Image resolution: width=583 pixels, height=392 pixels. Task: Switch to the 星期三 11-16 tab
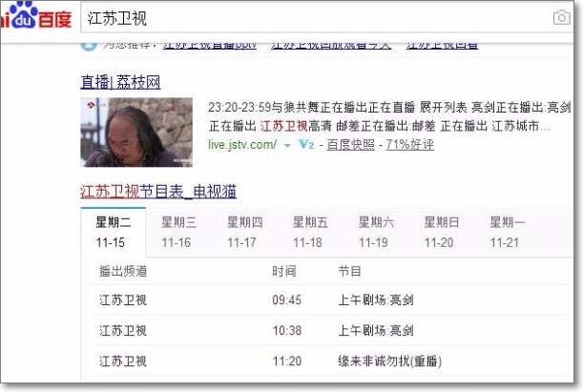click(178, 232)
